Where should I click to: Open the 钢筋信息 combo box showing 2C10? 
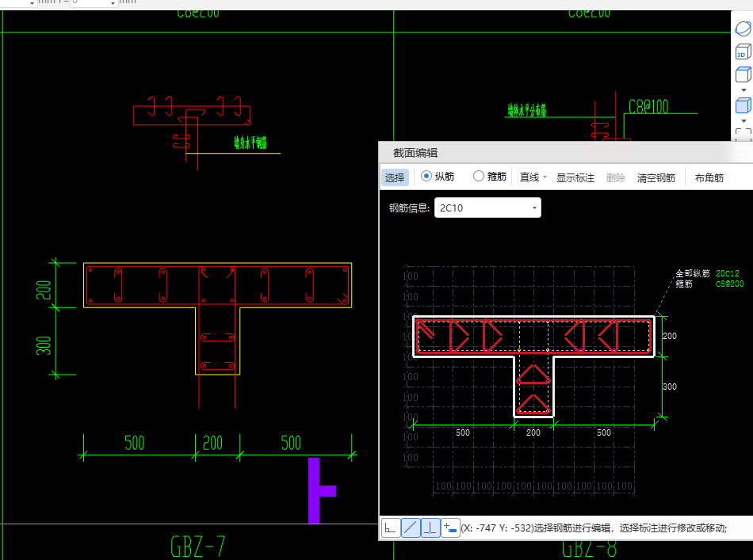(x=487, y=208)
